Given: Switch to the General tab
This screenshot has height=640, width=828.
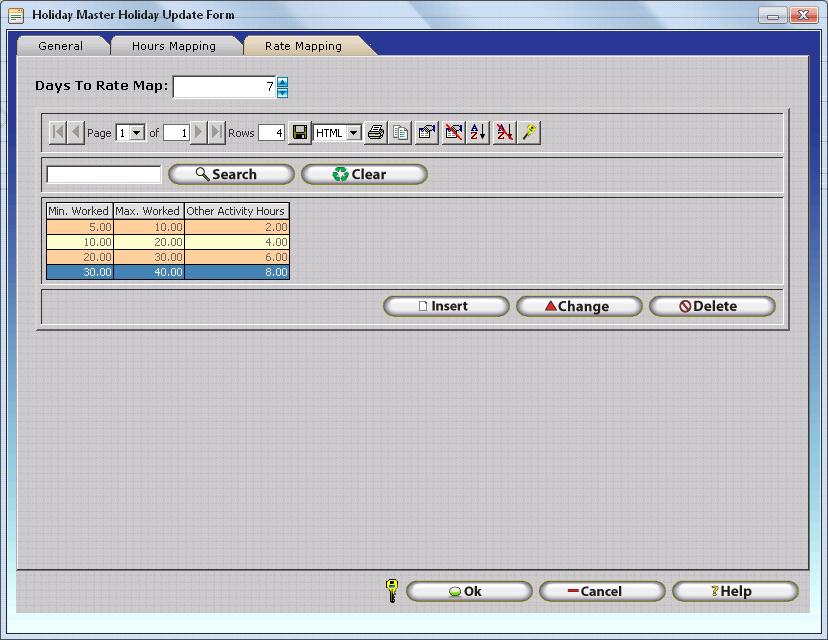Looking at the screenshot, I should click(61, 46).
